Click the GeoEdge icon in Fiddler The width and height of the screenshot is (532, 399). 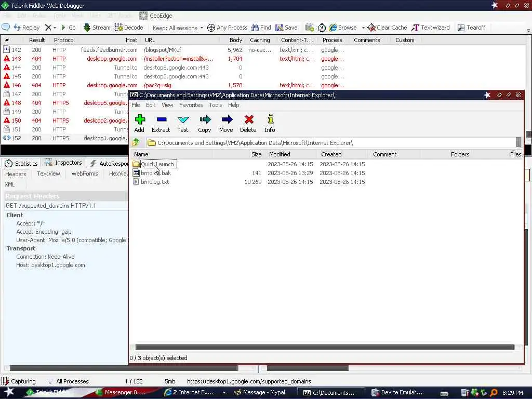point(143,16)
